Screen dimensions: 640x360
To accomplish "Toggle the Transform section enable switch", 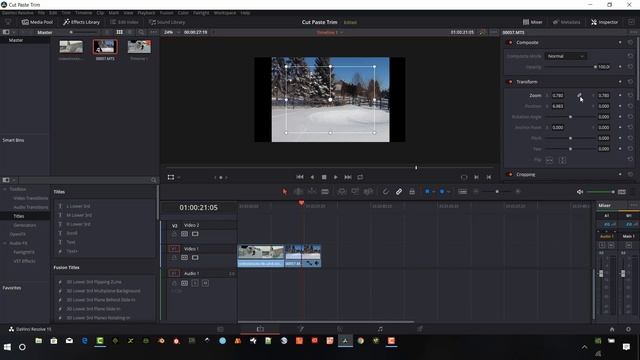I will pos(509,82).
